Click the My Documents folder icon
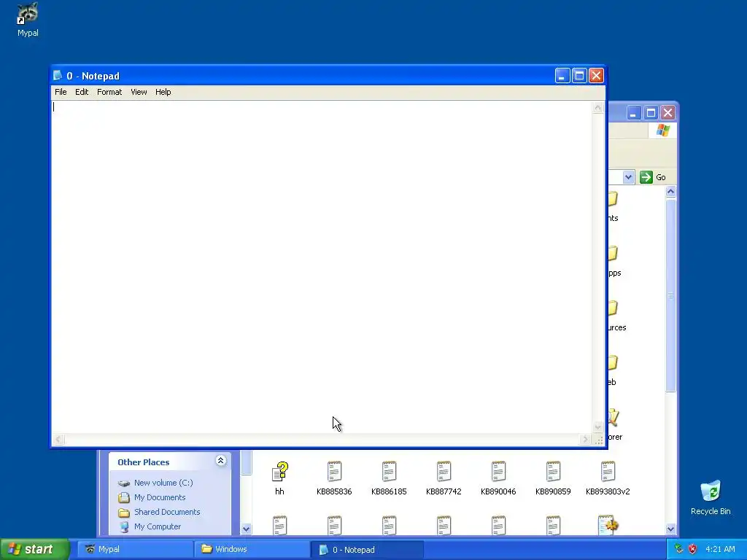The image size is (747, 560). pos(124,497)
